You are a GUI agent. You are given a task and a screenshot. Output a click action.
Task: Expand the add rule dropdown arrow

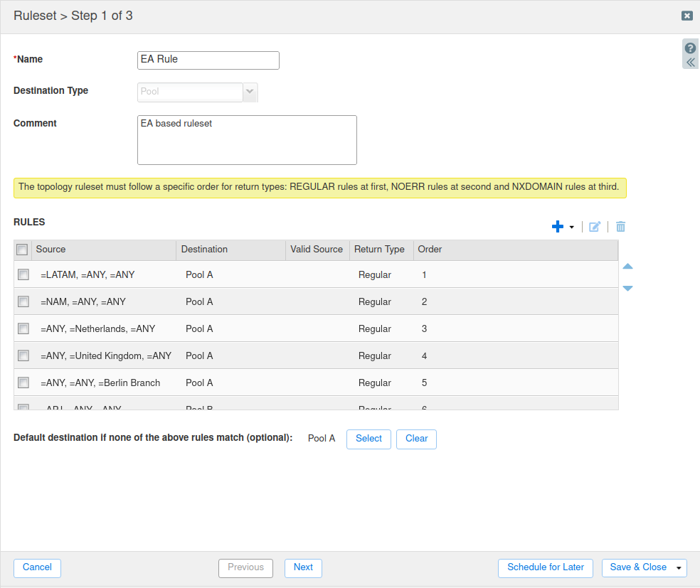[x=572, y=228]
